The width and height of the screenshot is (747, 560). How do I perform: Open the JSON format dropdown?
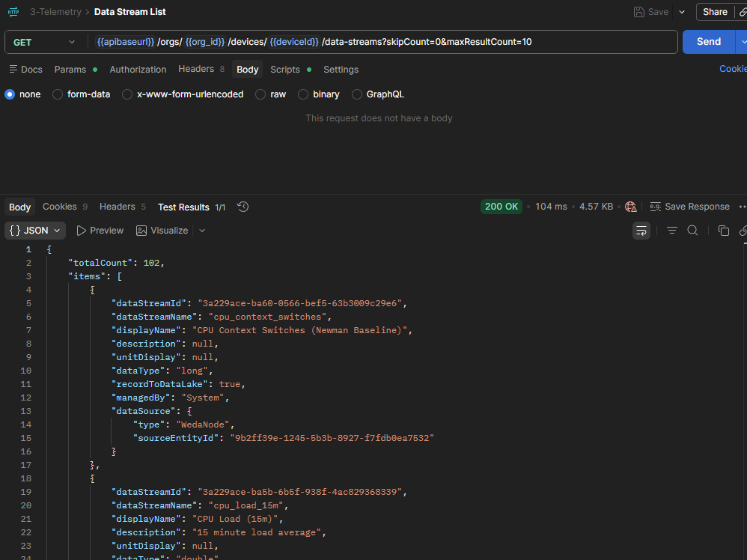35,231
